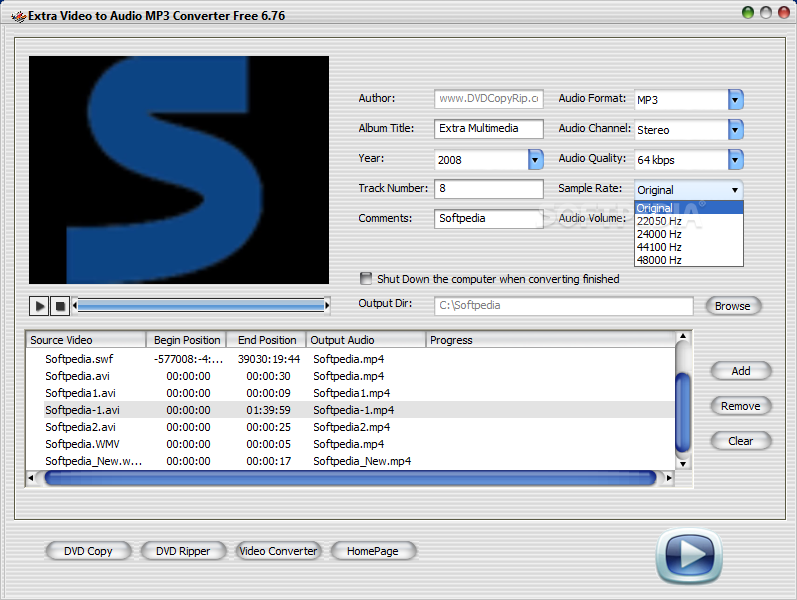Click the Year value 2008

(450, 160)
